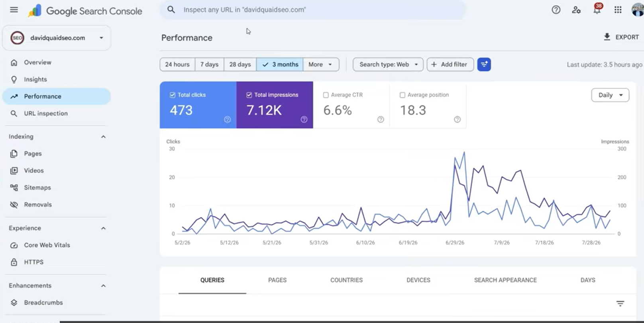Enable the Average position checkbox
The height and width of the screenshot is (323, 644).
(x=402, y=95)
